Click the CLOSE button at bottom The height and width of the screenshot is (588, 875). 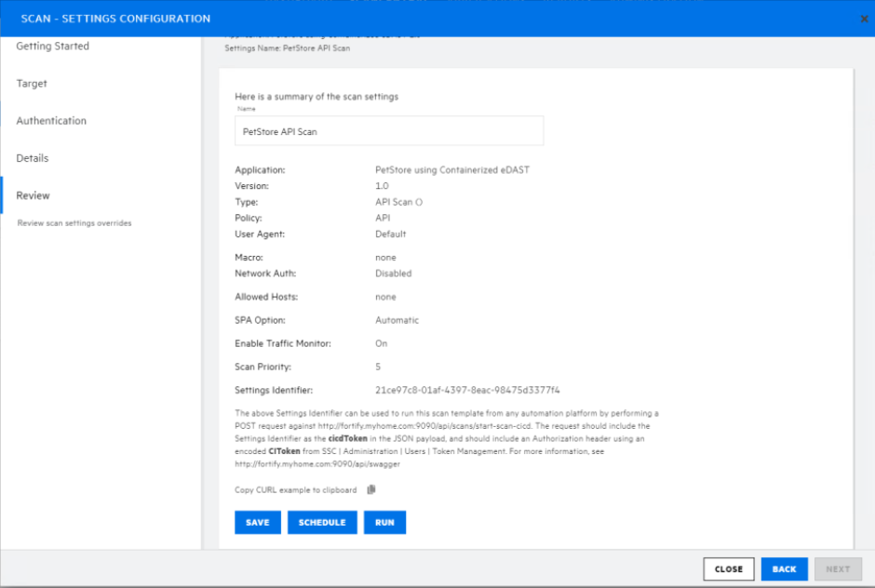(729, 569)
